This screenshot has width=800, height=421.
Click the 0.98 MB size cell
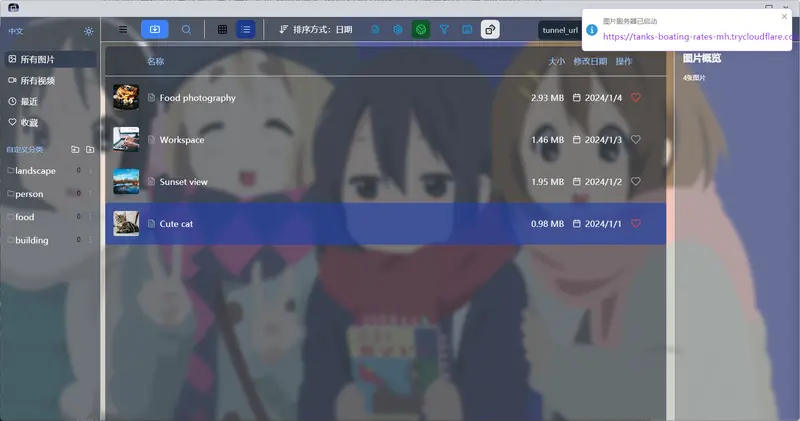click(x=547, y=224)
